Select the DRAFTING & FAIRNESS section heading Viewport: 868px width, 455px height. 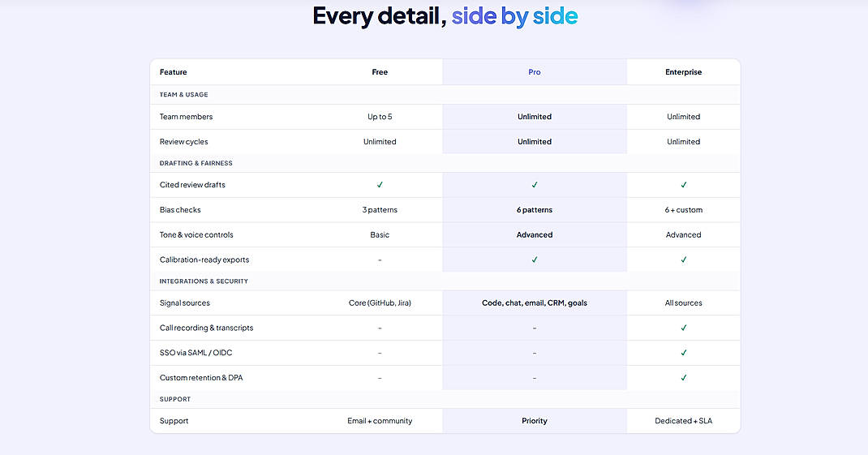pyautogui.click(x=196, y=163)
